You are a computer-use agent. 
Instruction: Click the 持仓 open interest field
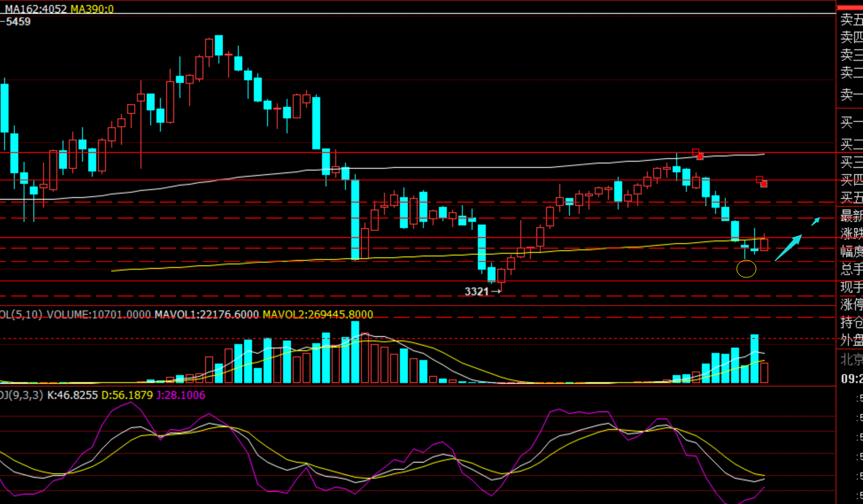tap(851, 322)
